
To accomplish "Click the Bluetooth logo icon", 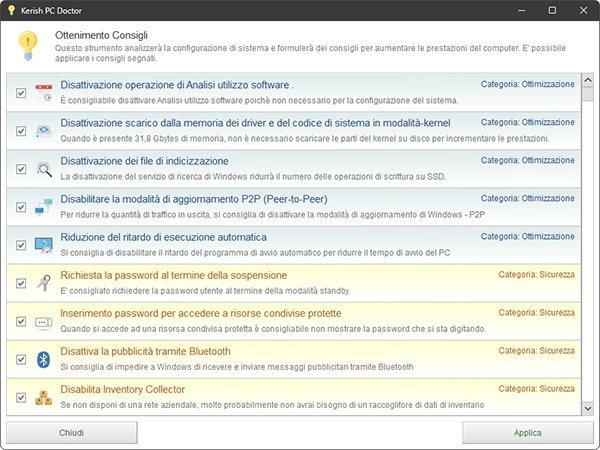I will 44,359.
